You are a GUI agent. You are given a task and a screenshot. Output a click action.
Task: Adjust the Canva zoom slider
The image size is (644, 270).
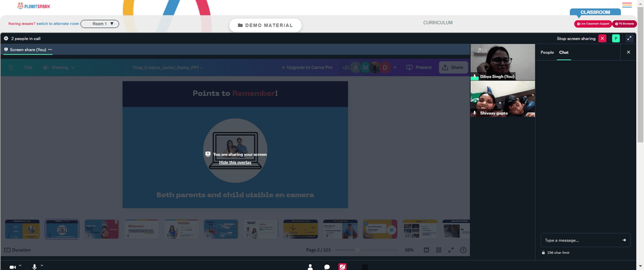coord(357,250)
